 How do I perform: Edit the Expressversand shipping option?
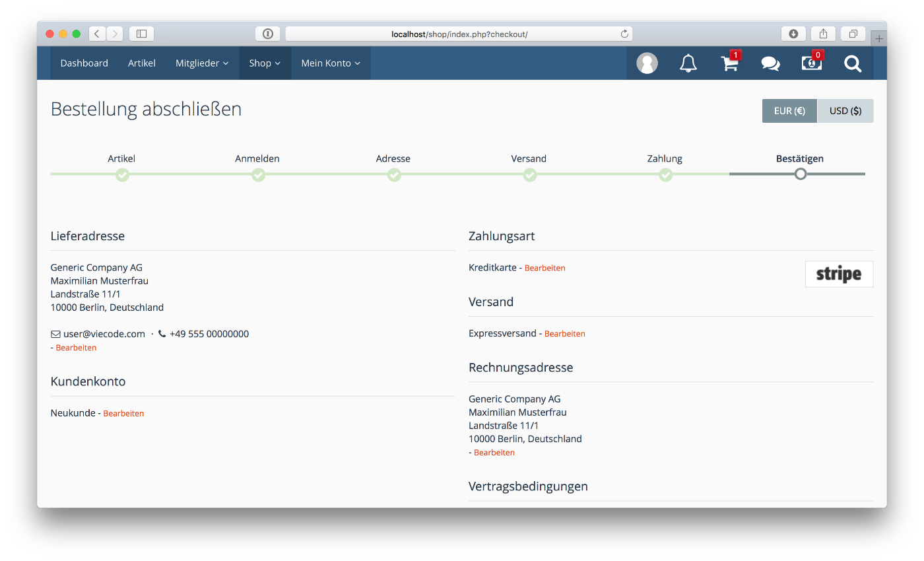(x=564, y=334)
